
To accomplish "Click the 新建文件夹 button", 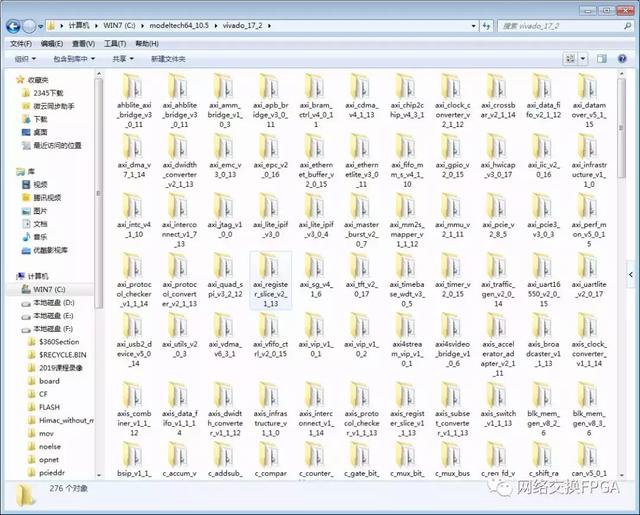I will click(x=168, y=59).
